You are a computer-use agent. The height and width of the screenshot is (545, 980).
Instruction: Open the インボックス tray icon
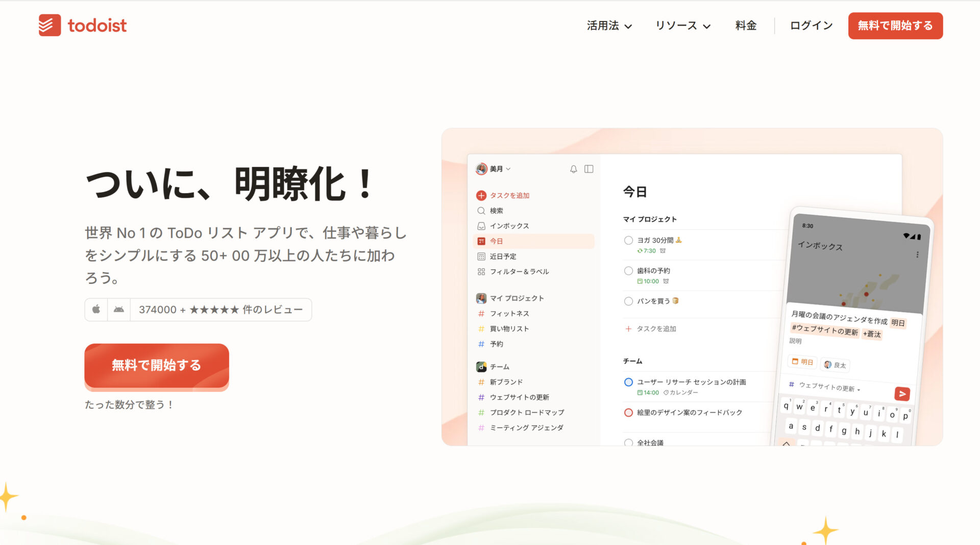pyautogui.click(x=480, y=225)
